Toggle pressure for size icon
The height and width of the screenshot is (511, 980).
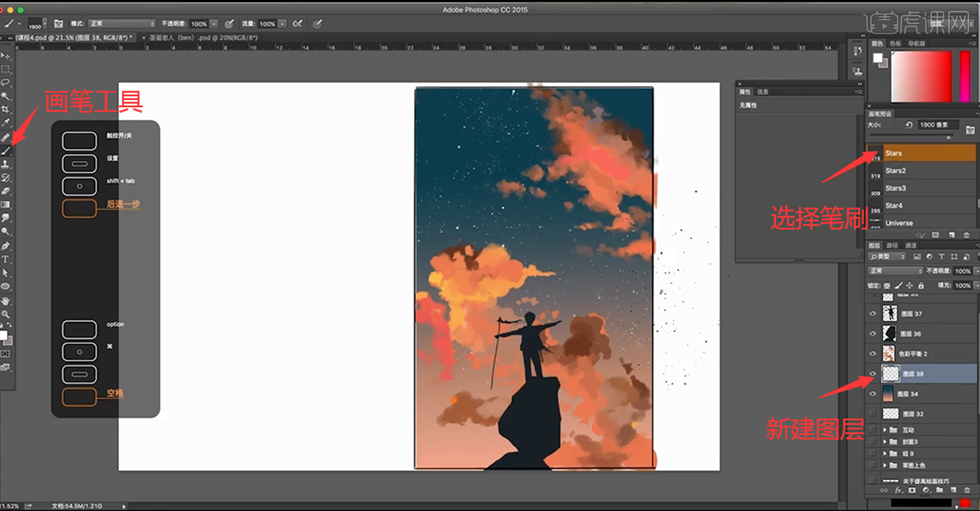click(317, 23)
